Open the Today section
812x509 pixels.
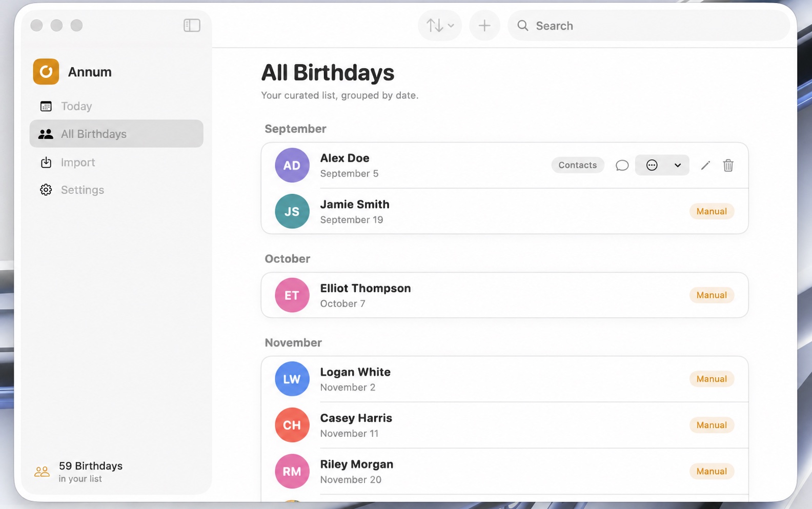pyautogui.click(x=116, y=106)
